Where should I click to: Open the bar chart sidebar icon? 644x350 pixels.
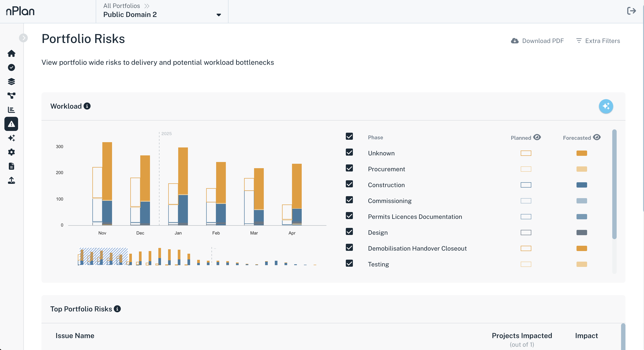(x=11, y=110)
